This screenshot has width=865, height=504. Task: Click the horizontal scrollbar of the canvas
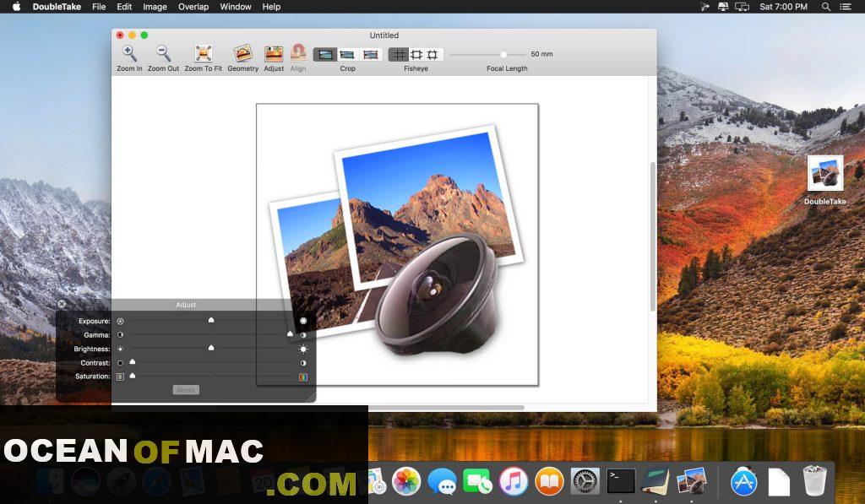click(446, 408)
